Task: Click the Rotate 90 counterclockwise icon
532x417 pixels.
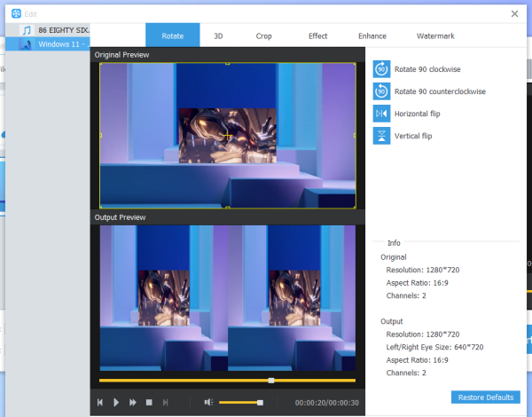Action: [x=381, y=91]
